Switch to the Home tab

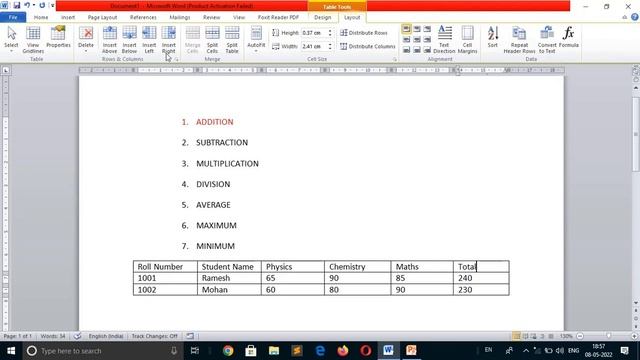tap(41, 18)
